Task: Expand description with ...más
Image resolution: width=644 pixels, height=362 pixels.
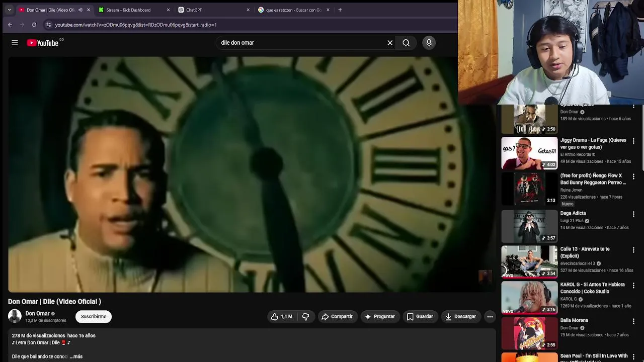Action: (76, 356)
